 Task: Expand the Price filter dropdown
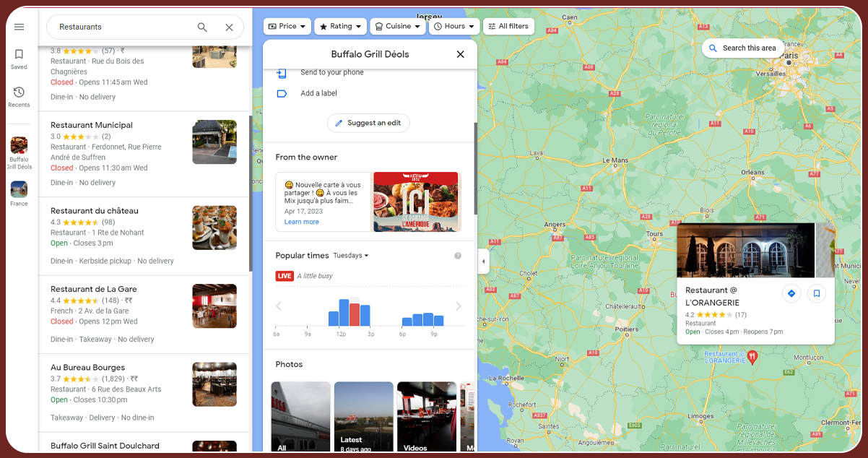[287, 26]
